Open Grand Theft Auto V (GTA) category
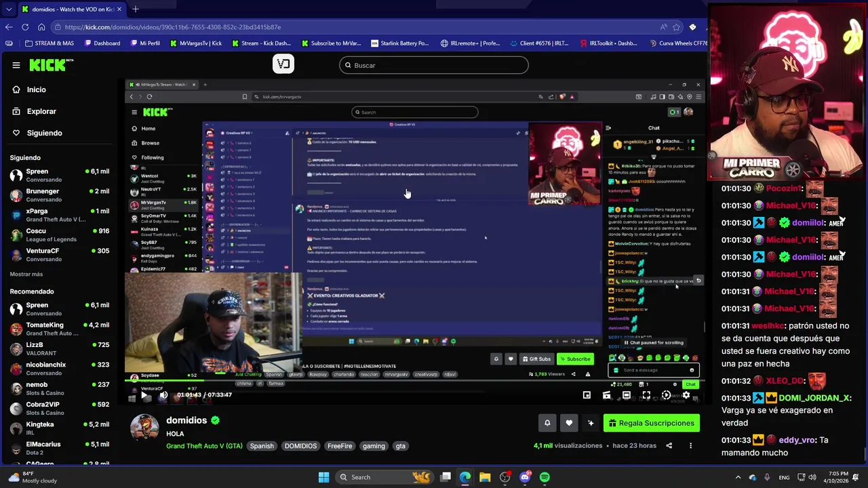This screenshot has width=868, height=488. point(204,446)
